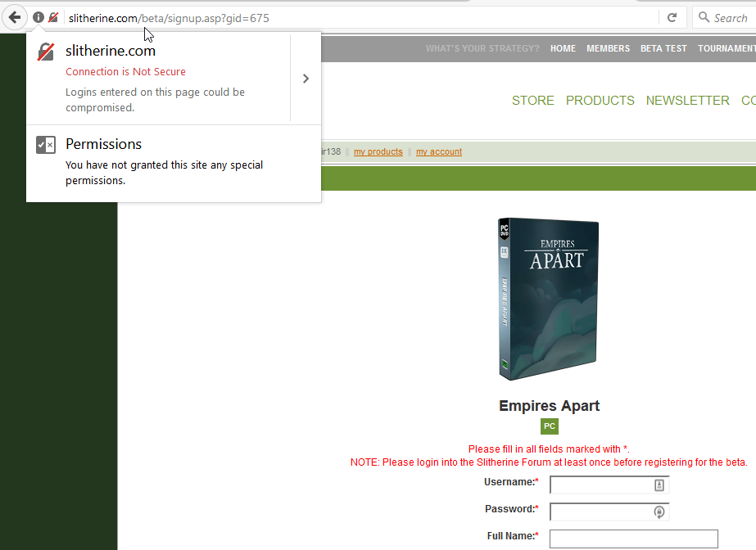Screen dimensions: 756x550
Task: Click 'WHAT'S YOUR STRATEGY?' header text
Action: pos(482,48)
